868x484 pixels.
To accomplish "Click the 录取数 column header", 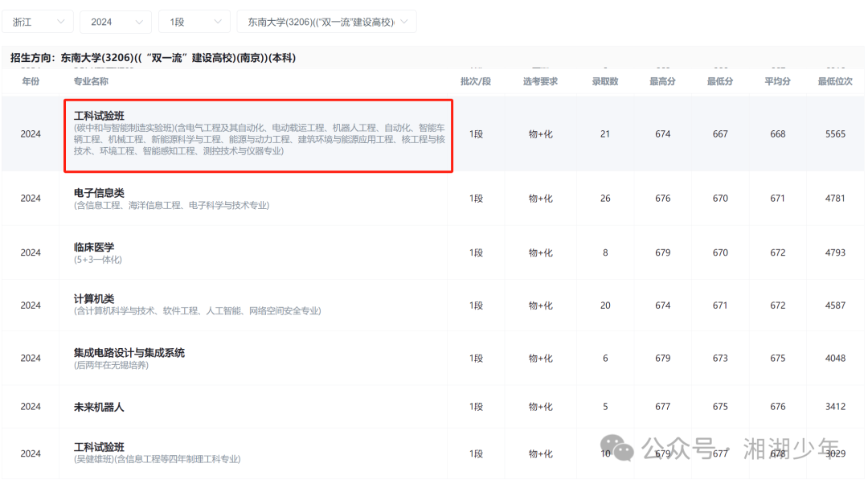I will point(605,81).
